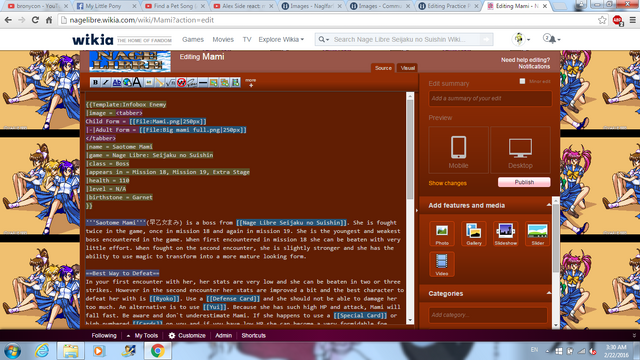Insert internal link (Ab) toolbar icon
Viewport: 640px width, 360px height.
(117, 82)
